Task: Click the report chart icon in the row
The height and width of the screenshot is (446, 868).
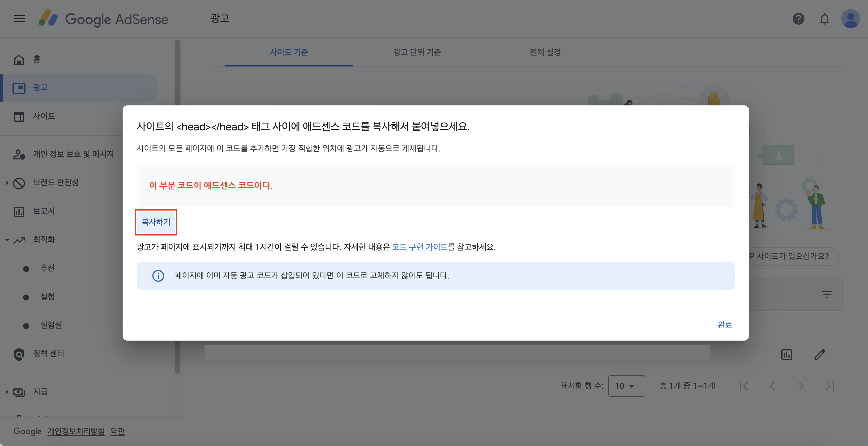Action: pos(786,354)
